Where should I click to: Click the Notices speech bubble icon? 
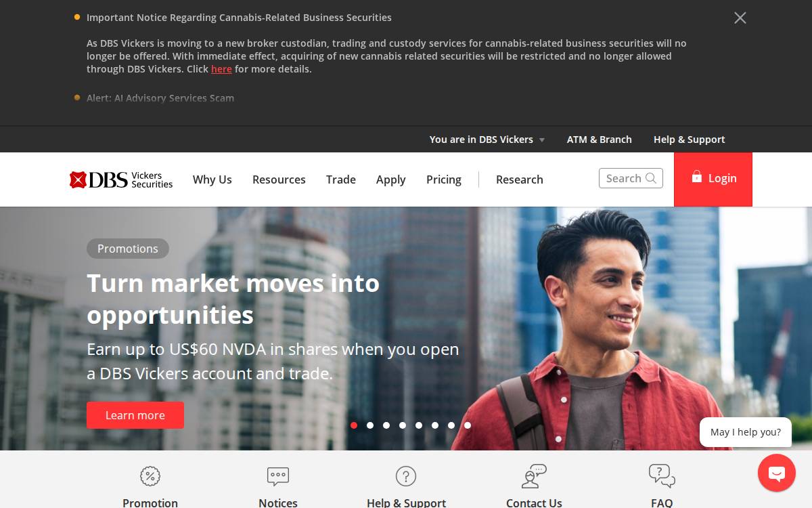pos(278,476)
